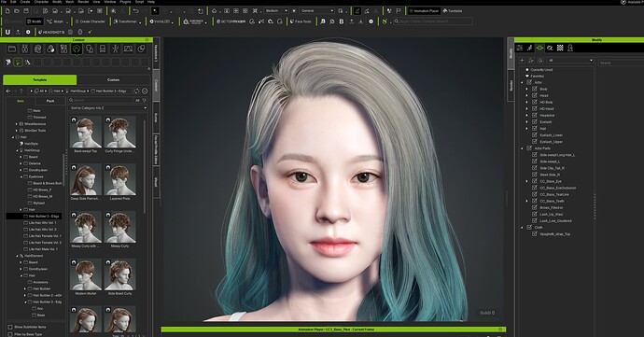
Task: Click the Home camera view icon
Action: (214, 10)
